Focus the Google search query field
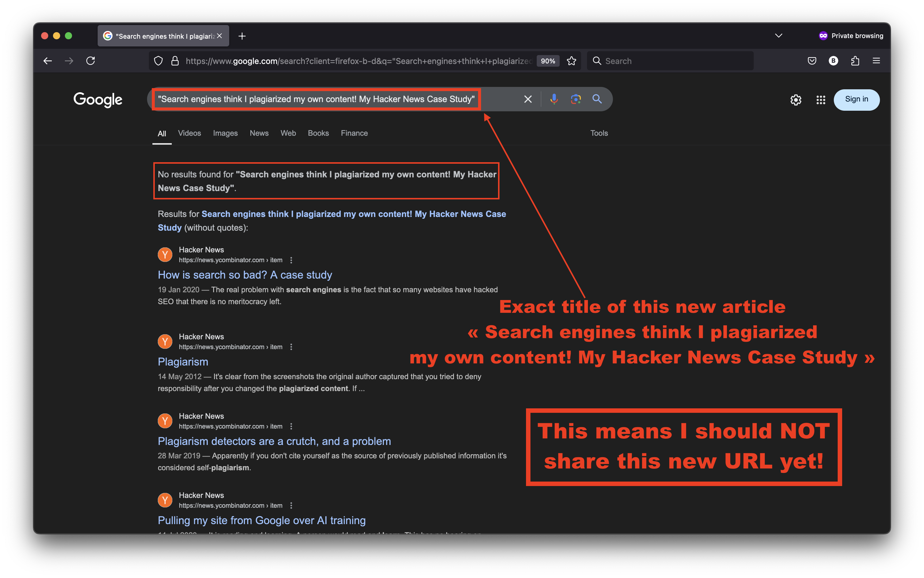 (316, 99)
